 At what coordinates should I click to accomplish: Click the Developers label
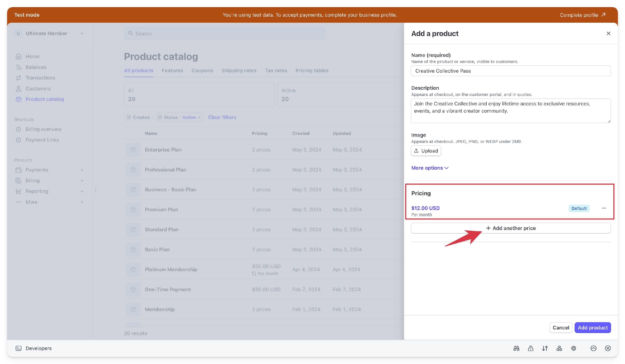click(x=39, y=348)
